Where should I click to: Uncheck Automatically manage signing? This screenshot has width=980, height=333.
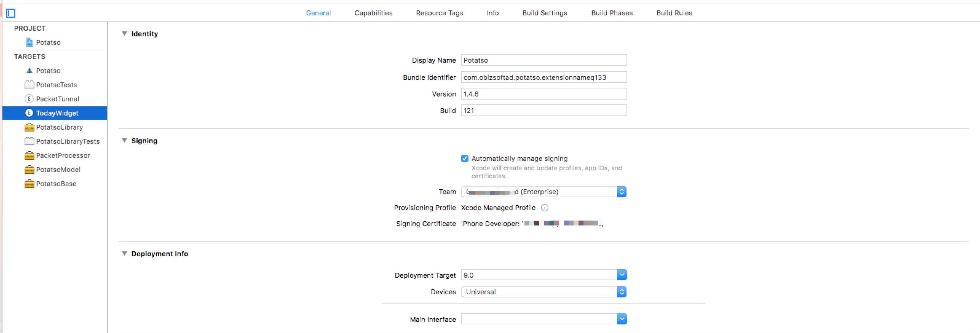click(x=464, y=159)
